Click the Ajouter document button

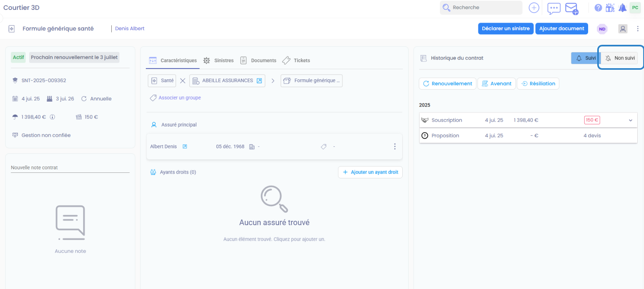(x=562, y=29)
